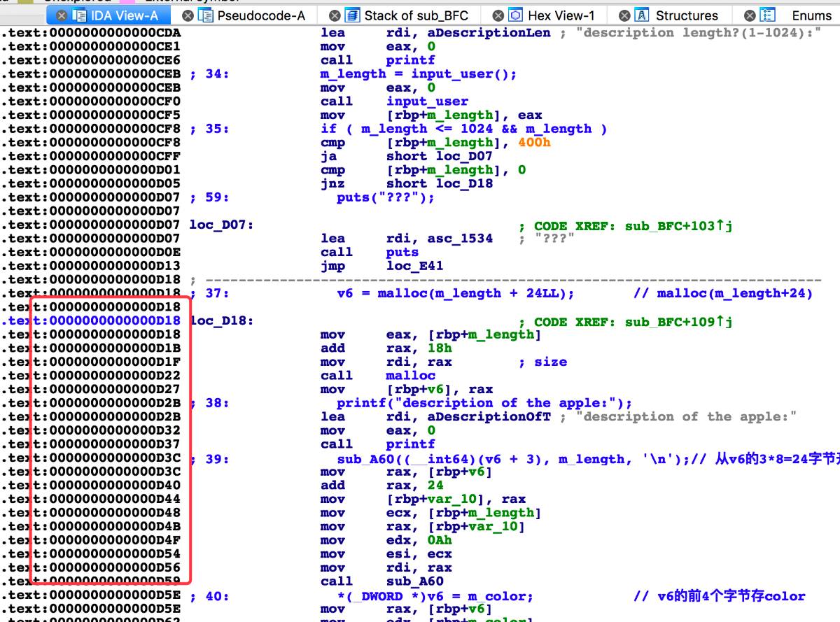The height and width of the screenshot is (622, 840).
Task: Click 'mov rdi, rax ; size' instruction
Action: click(444, 362)
